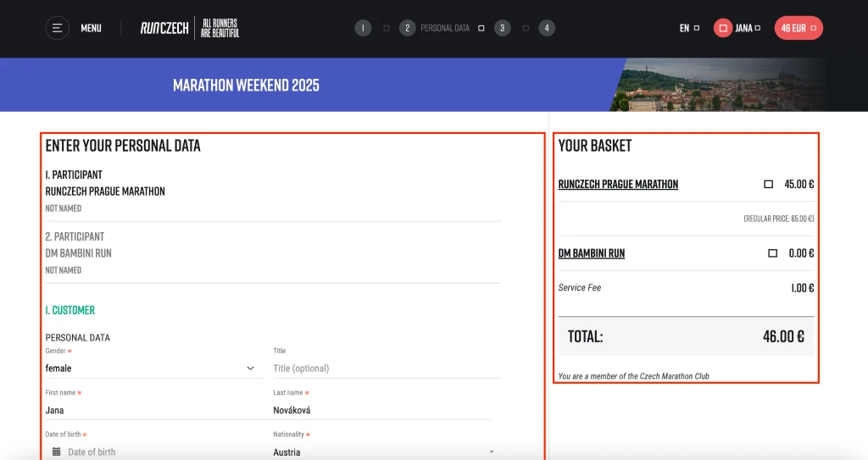Open the RunCzech Prague Marathon basket link

[x=618, y=185]
